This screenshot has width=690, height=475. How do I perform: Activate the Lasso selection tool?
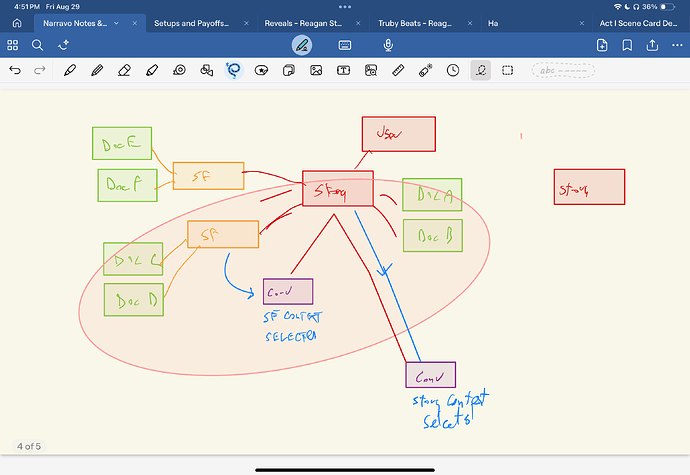(233, 71)
